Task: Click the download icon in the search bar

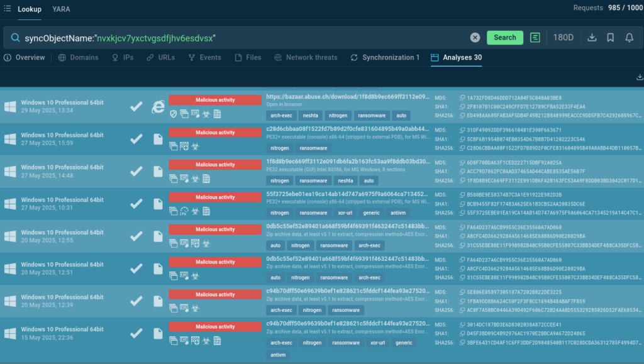Action: (592, 38)
